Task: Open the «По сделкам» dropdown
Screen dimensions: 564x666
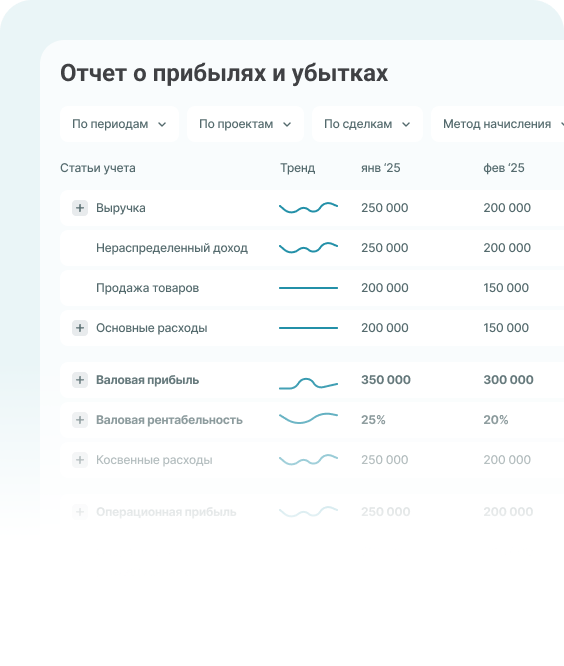Action: [367, 124]
